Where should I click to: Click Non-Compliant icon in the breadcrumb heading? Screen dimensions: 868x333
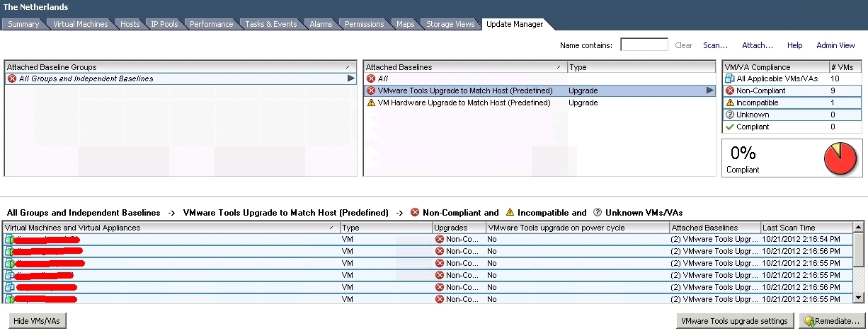click(415, 212)
